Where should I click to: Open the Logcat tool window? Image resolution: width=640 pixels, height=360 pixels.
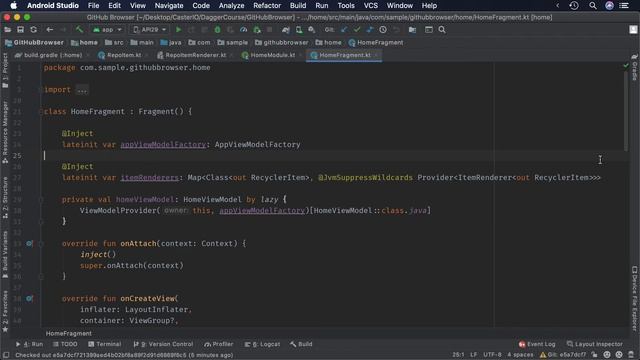(x=262, y=344)
